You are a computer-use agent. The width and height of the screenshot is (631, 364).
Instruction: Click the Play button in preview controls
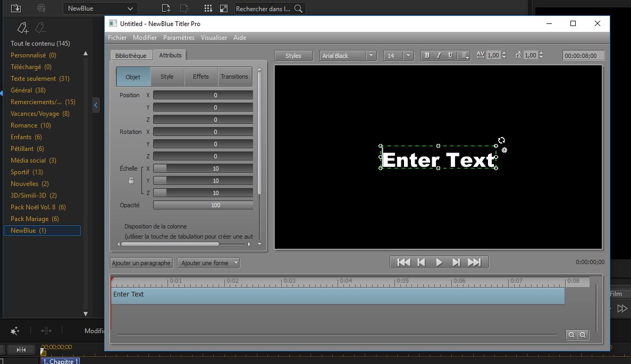tap(439, 262)
